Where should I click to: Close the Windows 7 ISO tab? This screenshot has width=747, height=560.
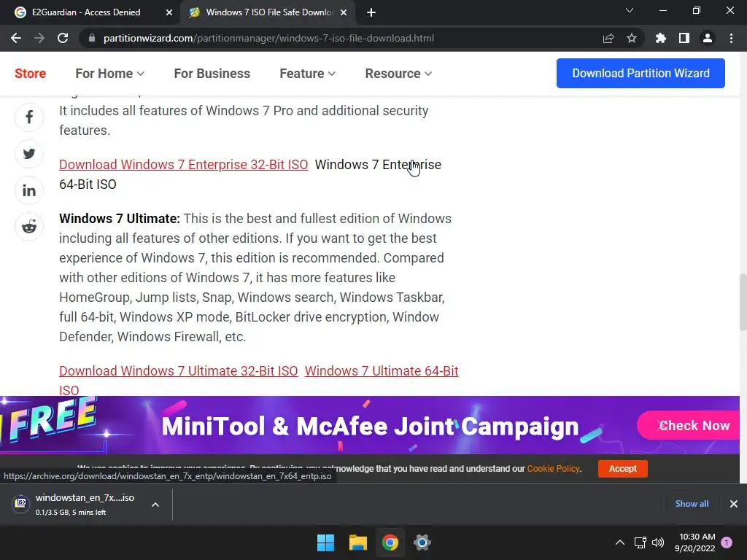pos(344,12)
